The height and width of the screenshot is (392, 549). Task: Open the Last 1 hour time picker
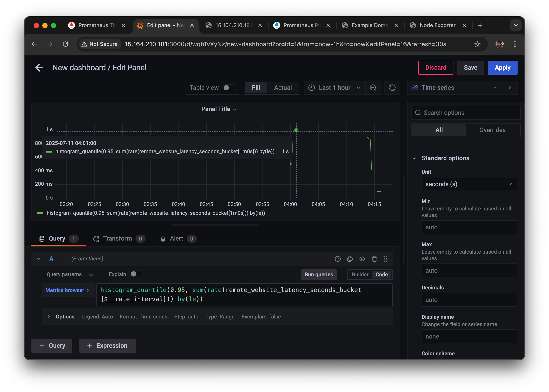334,88
